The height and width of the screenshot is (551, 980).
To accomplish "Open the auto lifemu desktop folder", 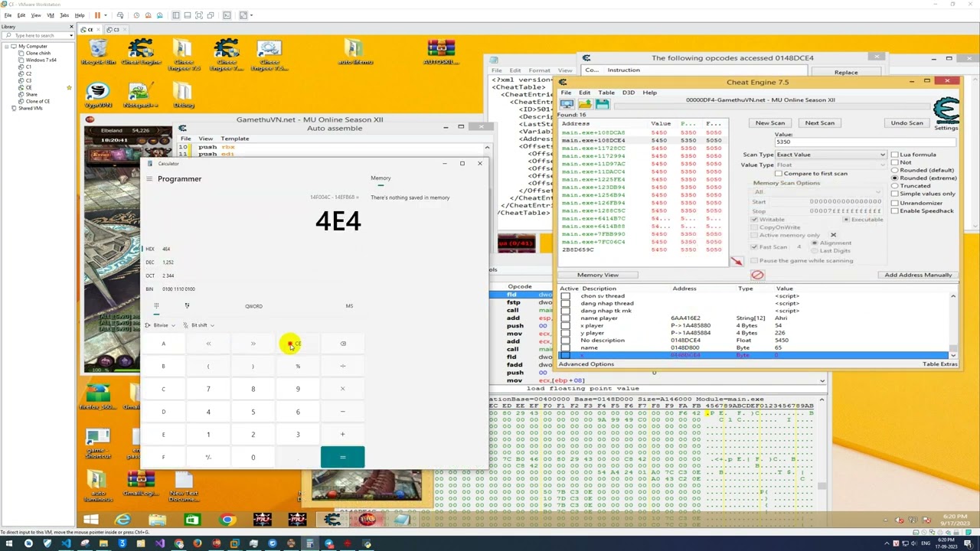I will [x=354, y=52].
